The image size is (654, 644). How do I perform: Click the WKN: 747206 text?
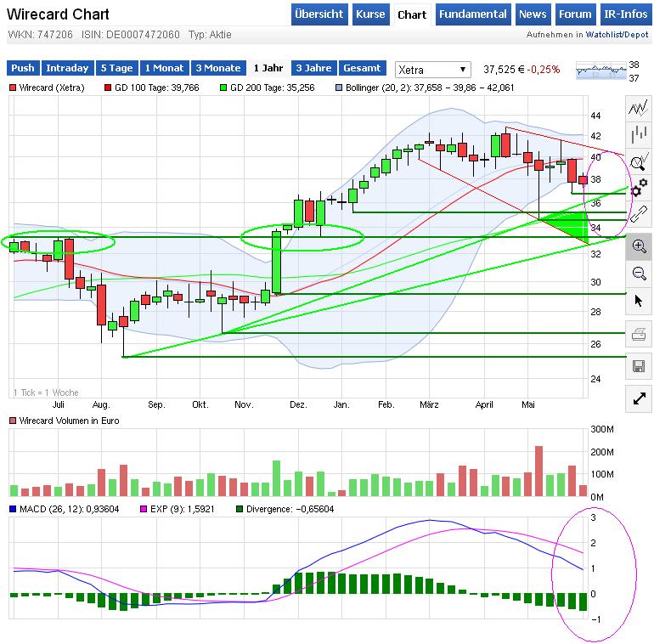point(40,35)
